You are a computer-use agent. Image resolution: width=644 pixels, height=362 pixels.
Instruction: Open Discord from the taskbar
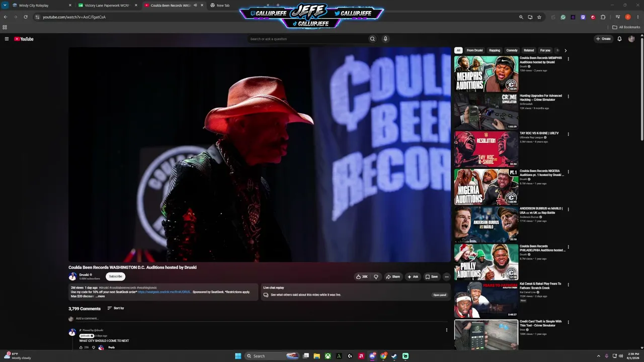pyautogui.click(x=372, y=356)
